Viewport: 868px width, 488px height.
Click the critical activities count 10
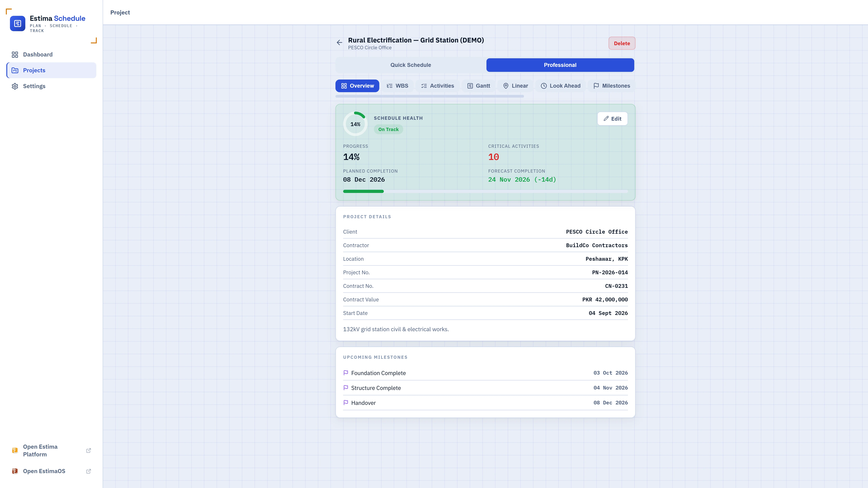tap(494, 157)
